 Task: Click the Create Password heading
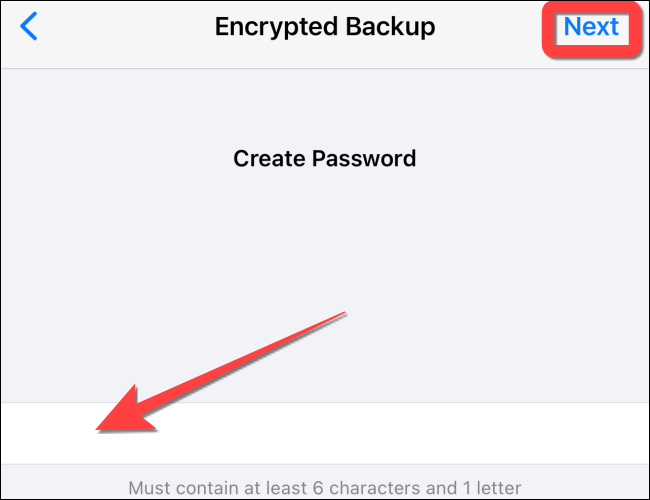325,158
